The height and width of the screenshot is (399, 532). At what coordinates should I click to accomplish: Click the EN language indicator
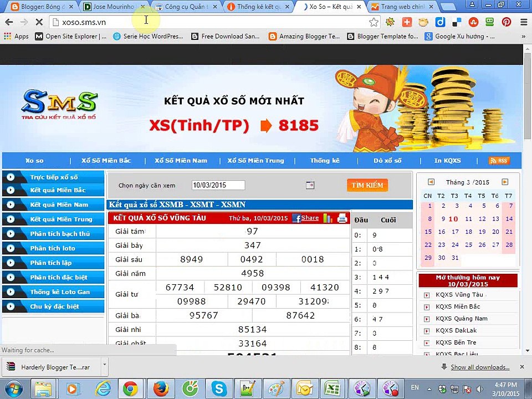(x=415, y=387)
